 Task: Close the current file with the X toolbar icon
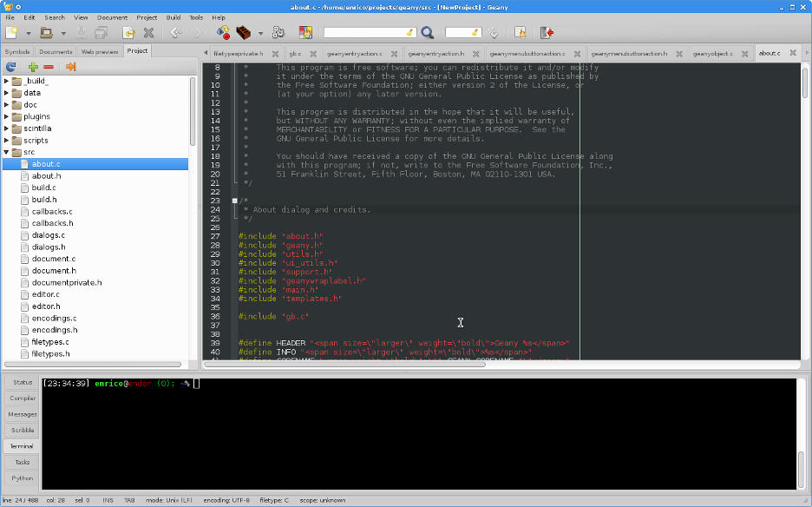148,33
